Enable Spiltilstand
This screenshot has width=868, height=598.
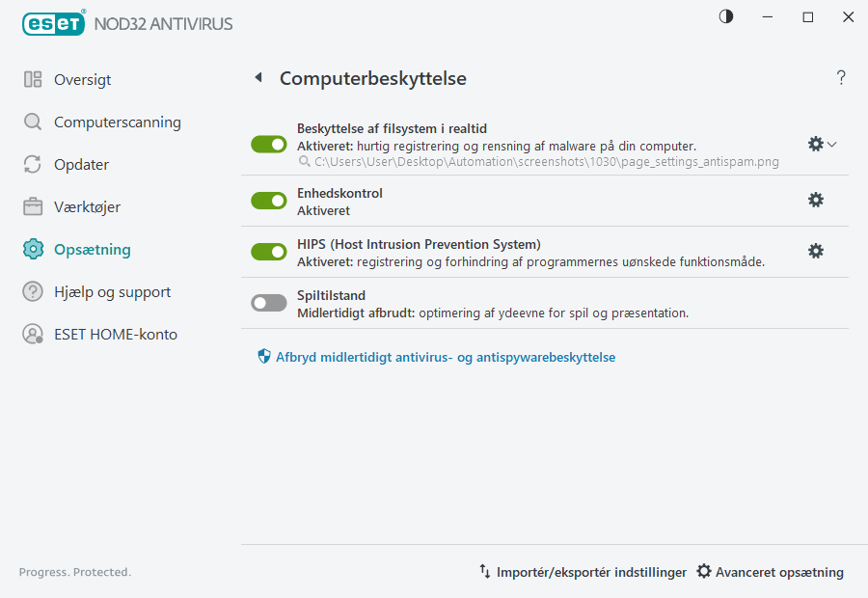tap(268, 302)
